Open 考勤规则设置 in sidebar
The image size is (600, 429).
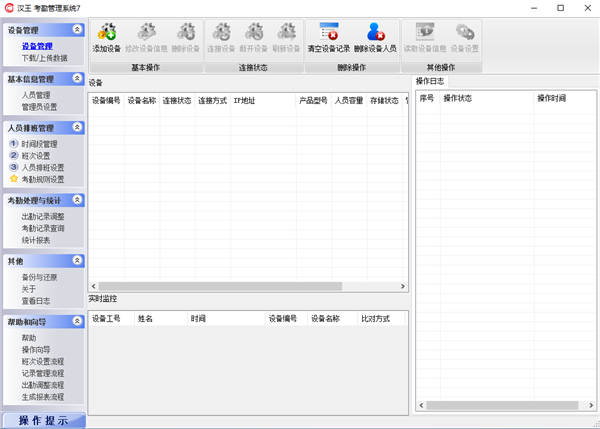click(x=43, y=179)
